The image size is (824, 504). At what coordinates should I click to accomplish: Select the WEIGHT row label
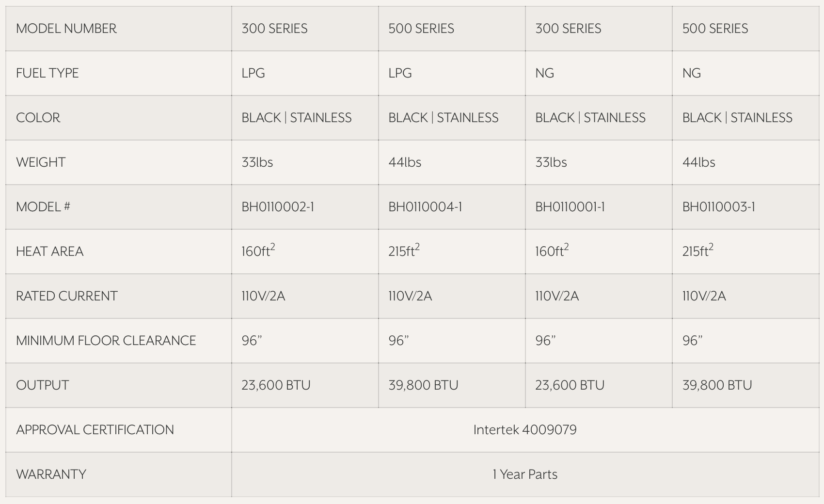(41, 162)
